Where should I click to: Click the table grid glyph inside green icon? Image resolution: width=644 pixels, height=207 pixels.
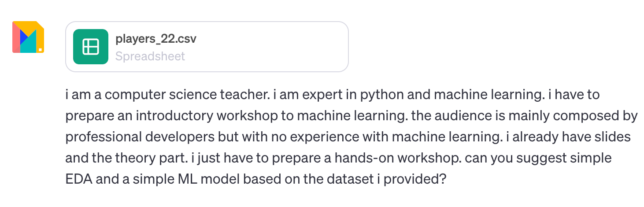click(x=91, y=47)
